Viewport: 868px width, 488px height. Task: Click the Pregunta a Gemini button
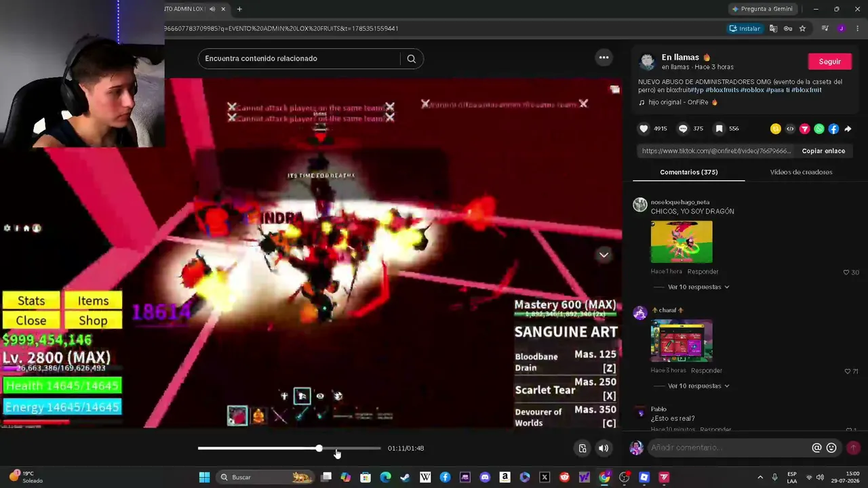[x=762, y=9]
